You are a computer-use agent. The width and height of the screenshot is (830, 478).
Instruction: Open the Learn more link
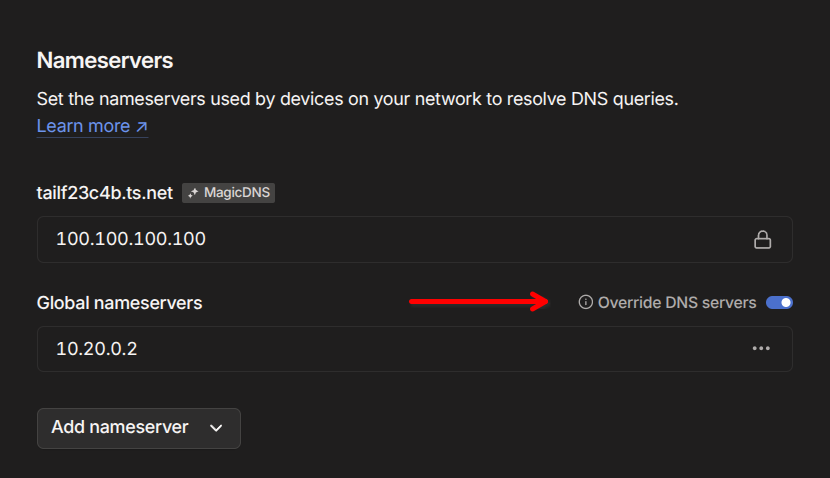[x=83, y=126]
